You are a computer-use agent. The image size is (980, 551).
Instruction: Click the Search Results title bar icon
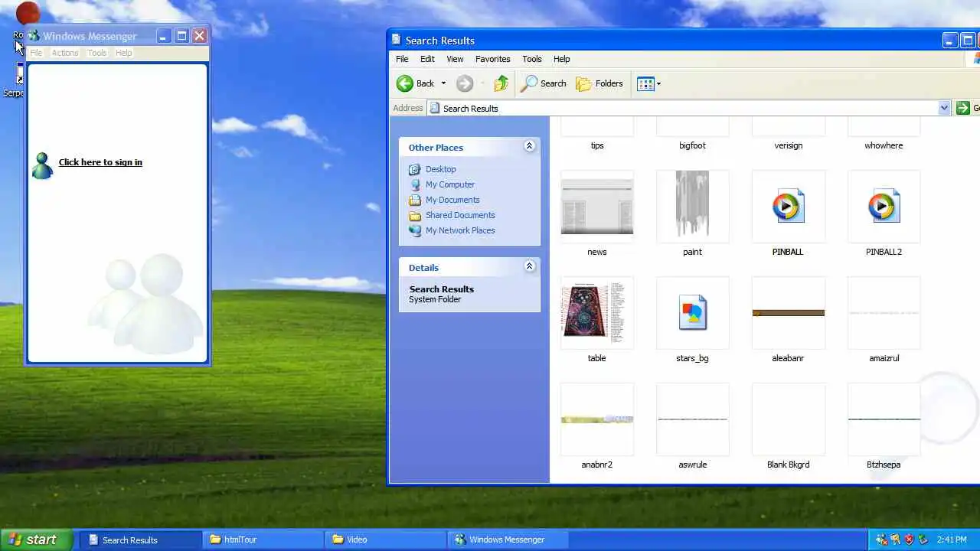[397, 40]
